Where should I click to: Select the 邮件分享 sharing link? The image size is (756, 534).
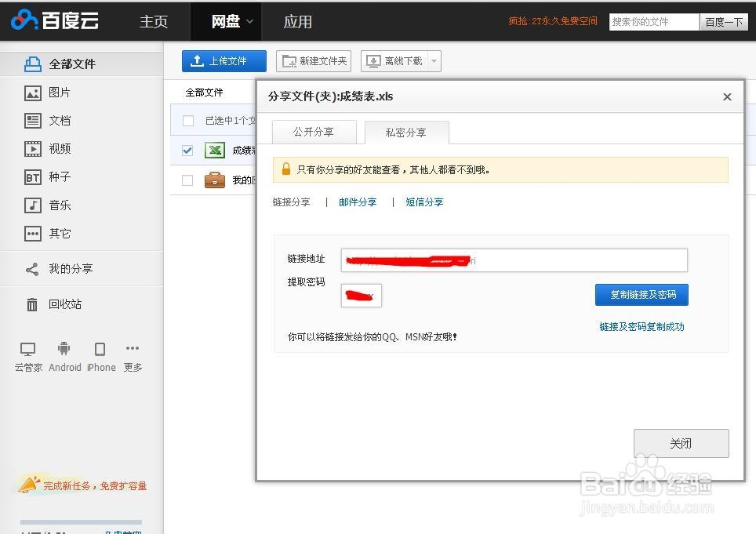(x=358, y=202)
